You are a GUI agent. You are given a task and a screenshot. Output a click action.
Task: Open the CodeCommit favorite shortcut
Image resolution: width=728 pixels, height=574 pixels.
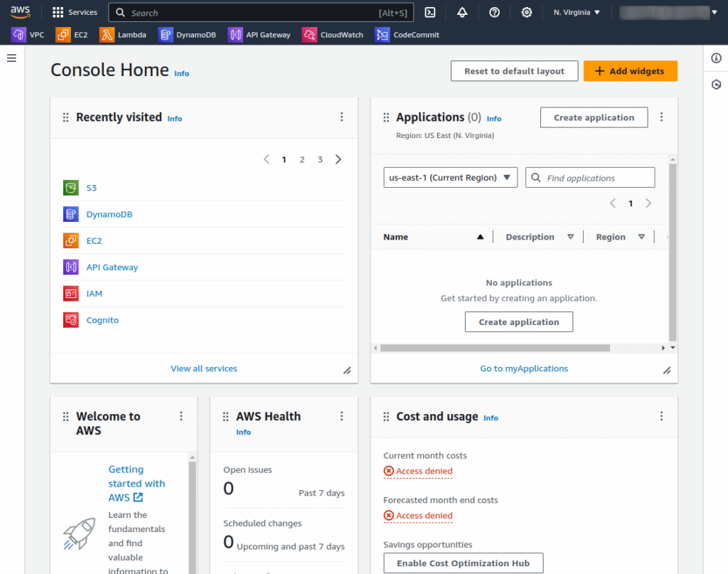pos(407,35)
